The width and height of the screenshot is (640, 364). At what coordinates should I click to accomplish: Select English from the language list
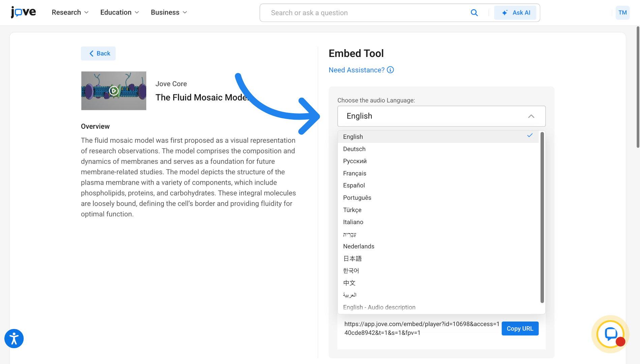click(x=438, y=137)
